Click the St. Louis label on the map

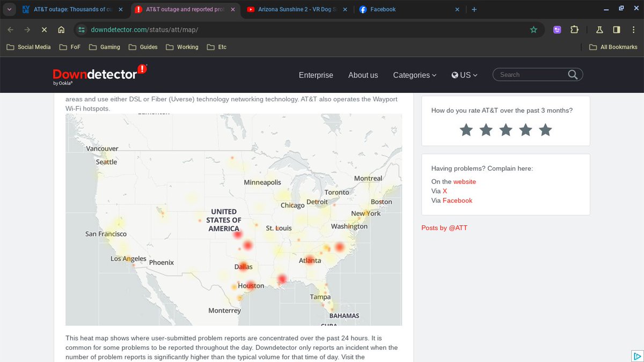tap(279, 228)
